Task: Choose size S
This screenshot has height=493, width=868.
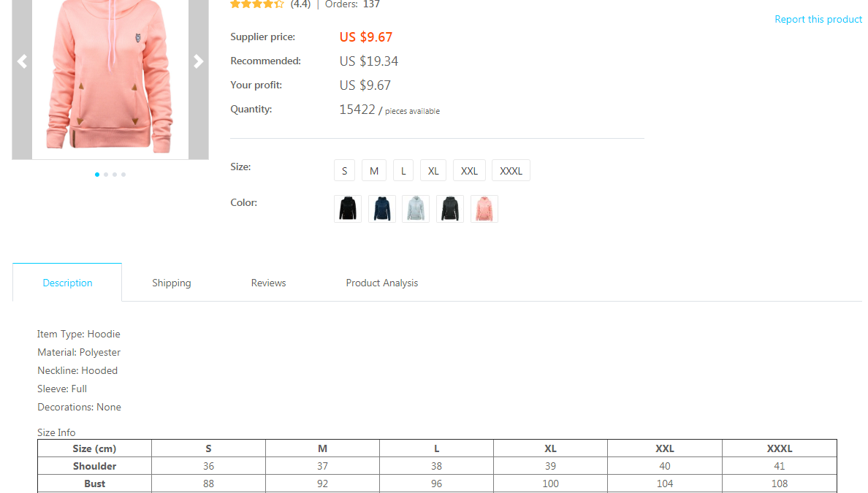Action: [x=344, y=170]
